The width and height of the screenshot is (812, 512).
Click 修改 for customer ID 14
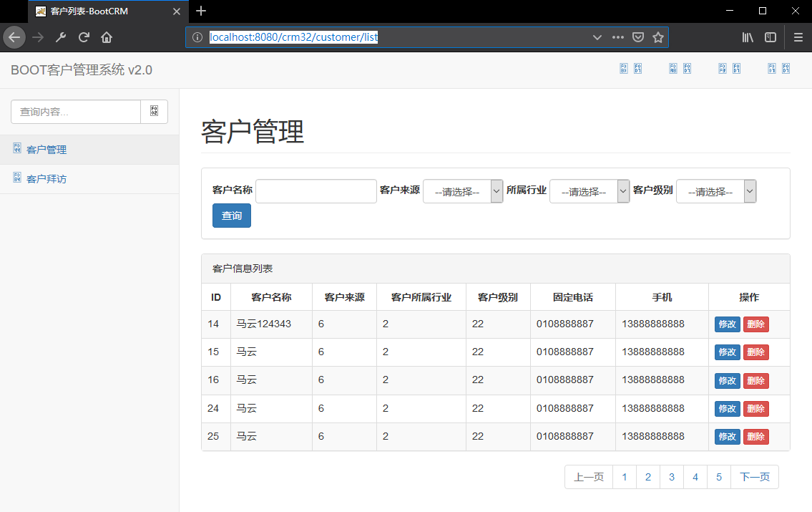[x=727, y=324]
